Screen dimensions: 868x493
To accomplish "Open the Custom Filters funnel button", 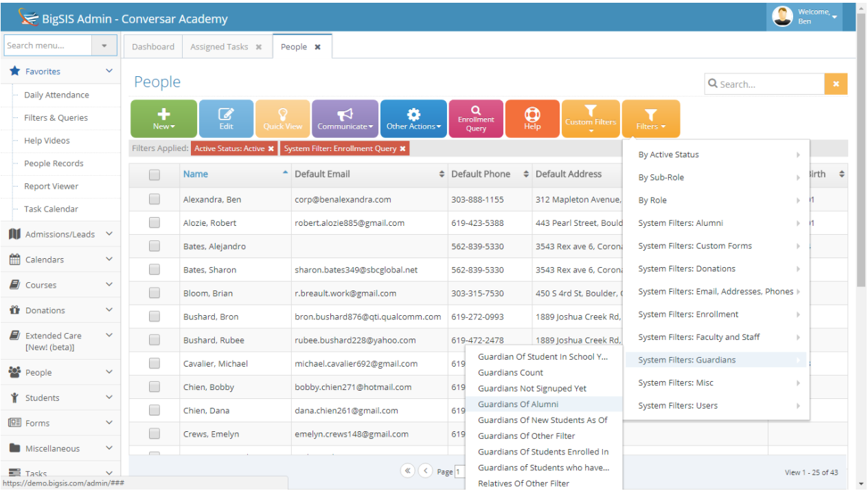I will point(591,119).
